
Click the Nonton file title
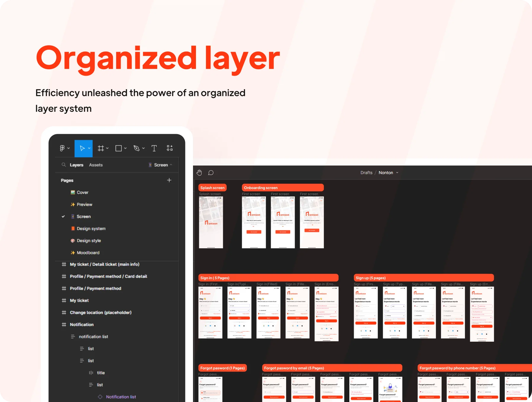tap(386, 173)
